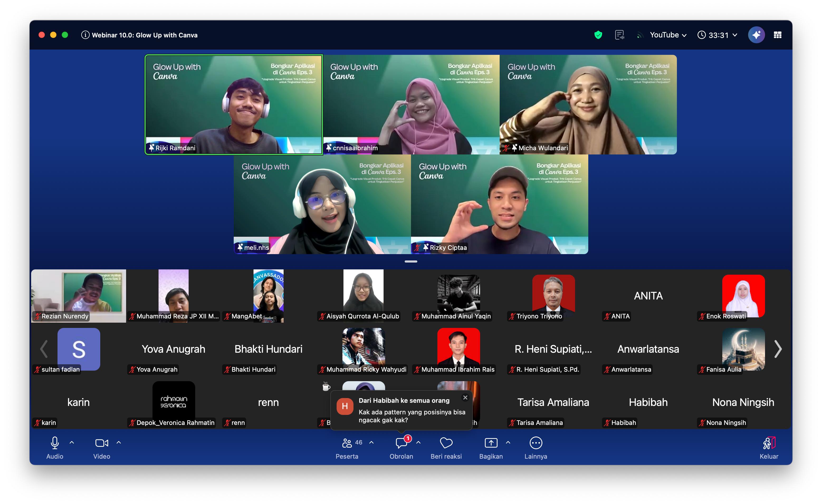This screenshot has width=822, height=504.
Task: Open the AI Companion sparkle icon
Action: pyautogui.click(x=756, y=35)
